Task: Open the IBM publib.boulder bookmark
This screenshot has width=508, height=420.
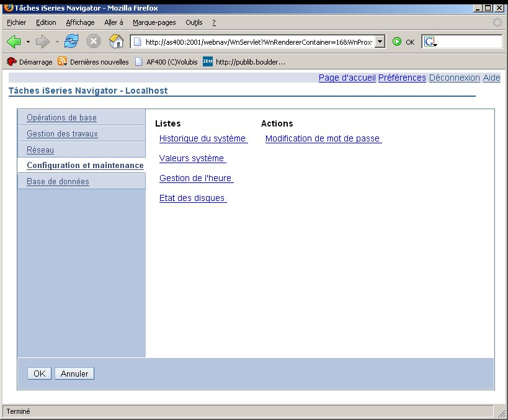Action: [x=244, y=61]
